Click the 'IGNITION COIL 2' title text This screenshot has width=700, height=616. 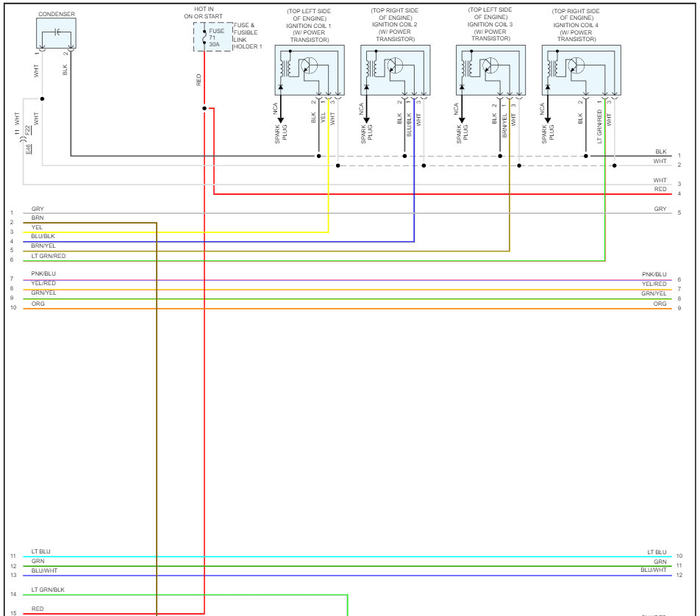click(x=395, y=24)
